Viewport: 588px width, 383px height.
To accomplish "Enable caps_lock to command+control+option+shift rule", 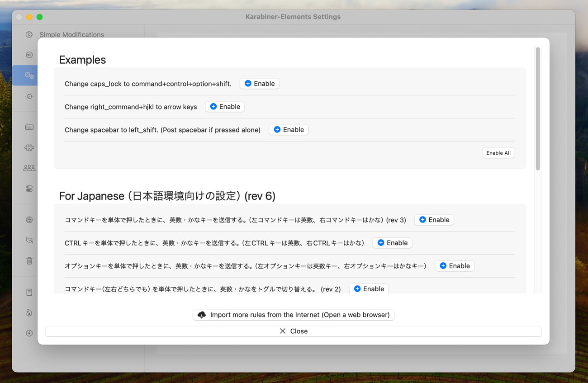I will 259,84.
